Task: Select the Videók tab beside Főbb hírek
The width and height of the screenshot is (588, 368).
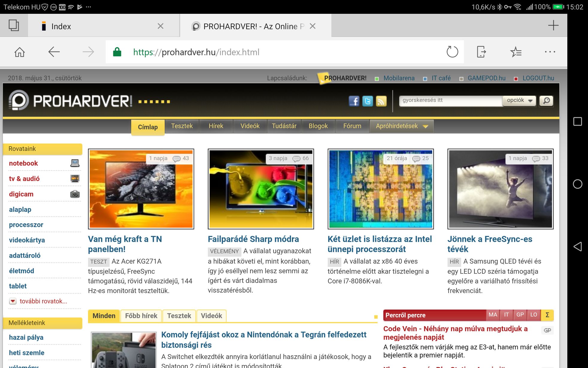Action: (x=211, y=316)
